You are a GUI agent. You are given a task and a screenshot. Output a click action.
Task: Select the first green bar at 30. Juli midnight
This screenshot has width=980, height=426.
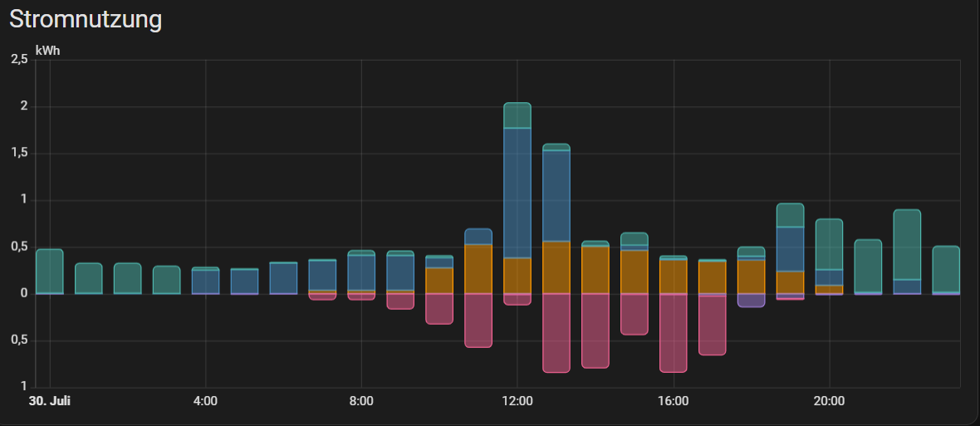point(49,271)
